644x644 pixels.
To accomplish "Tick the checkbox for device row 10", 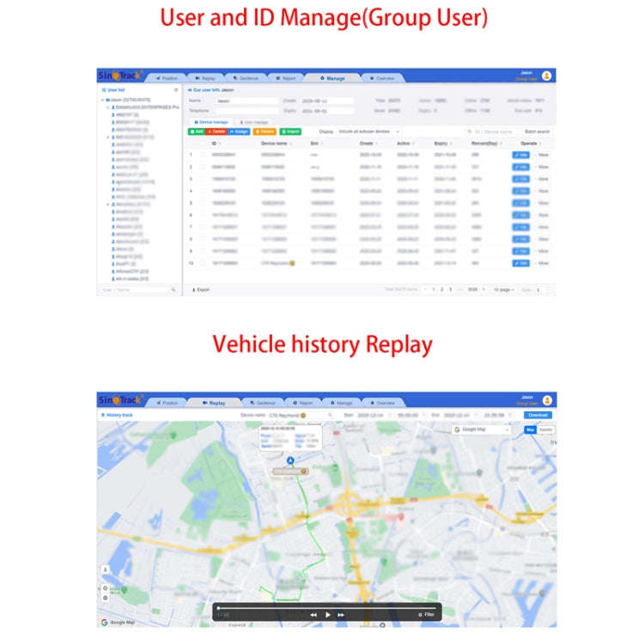I will pyautogui.click(x=203, y=263).
